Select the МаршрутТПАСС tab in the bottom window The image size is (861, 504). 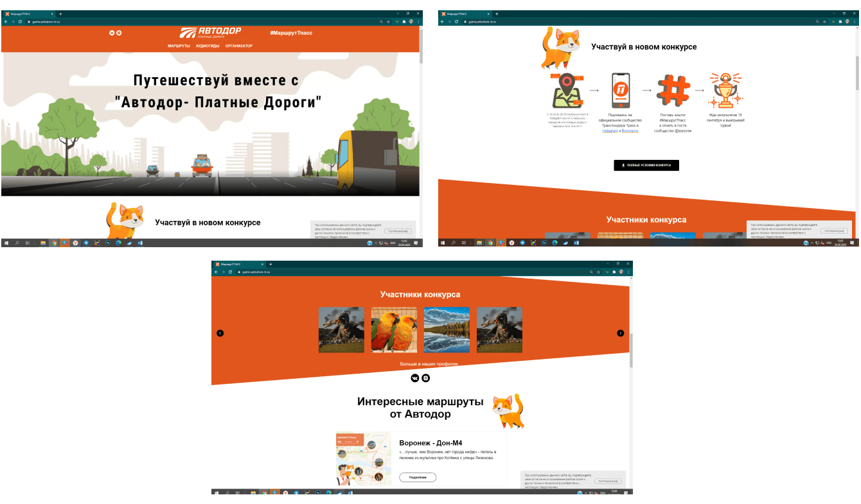tap(240, 264)
